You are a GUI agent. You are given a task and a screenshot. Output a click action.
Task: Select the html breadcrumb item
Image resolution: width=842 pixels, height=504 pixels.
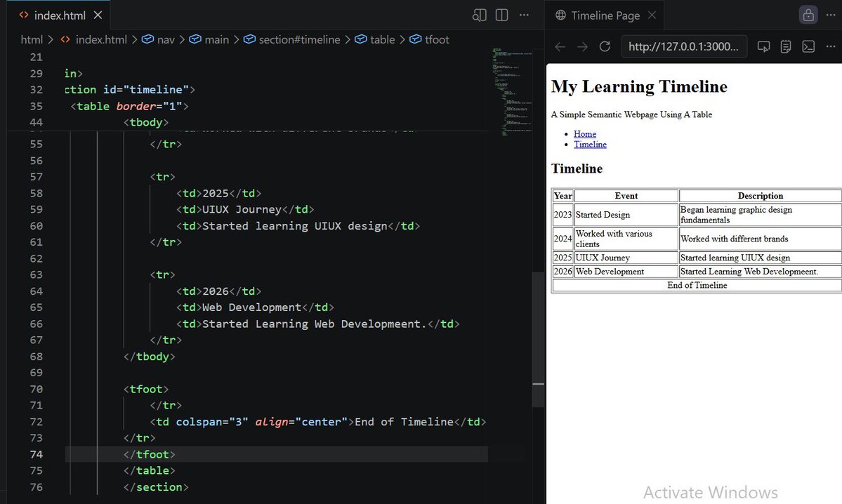coord(32,40)
